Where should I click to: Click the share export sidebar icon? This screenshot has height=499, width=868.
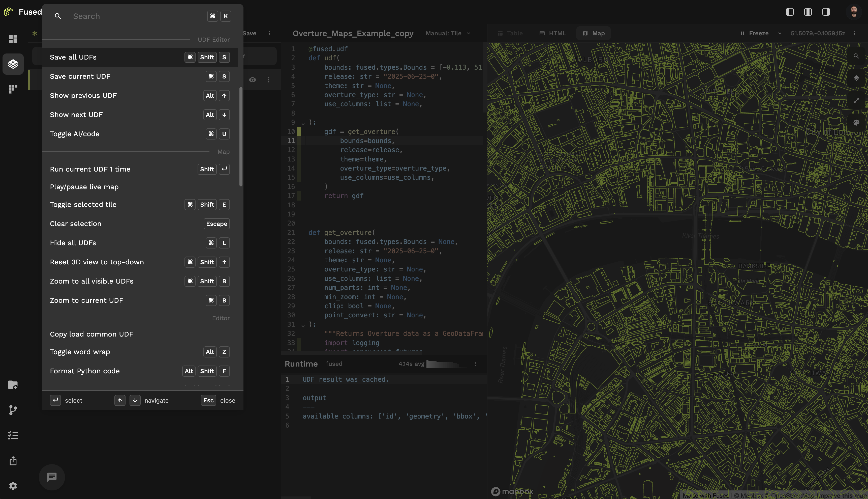click(x=13, y=461)
